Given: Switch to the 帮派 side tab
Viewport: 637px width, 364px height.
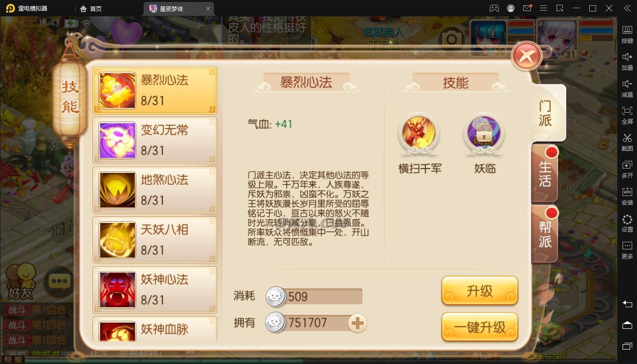Looking at the screenshot, I should (x=545, y=234).
